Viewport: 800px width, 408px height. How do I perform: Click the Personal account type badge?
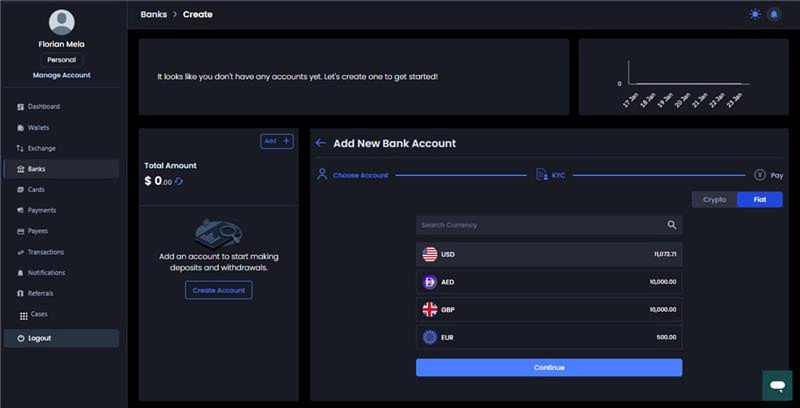(62, 60)
